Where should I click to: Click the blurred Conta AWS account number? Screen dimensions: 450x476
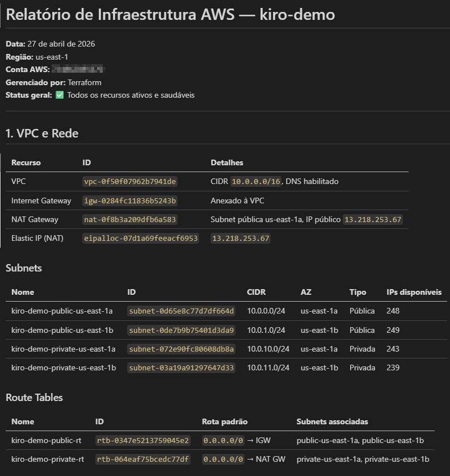click(78, 69)
